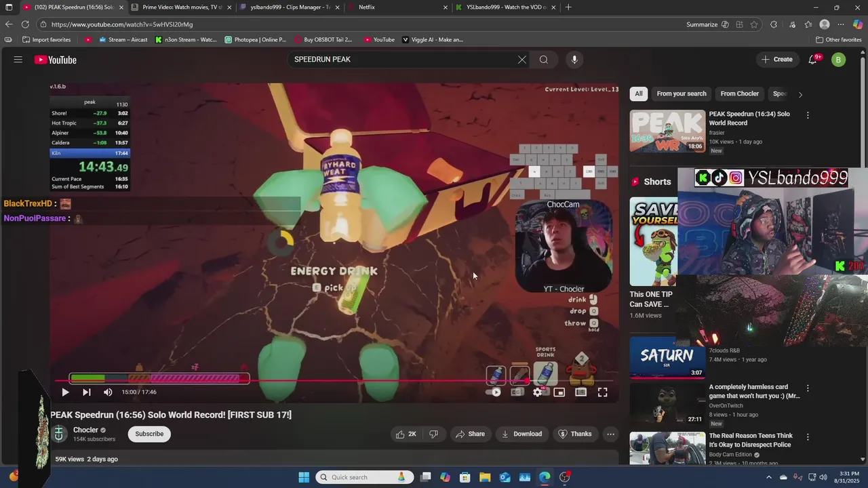Viewport: 868px width, 488px height.
Task: Switch to Prime Video browser tab
Action: [x=182, y=7]
